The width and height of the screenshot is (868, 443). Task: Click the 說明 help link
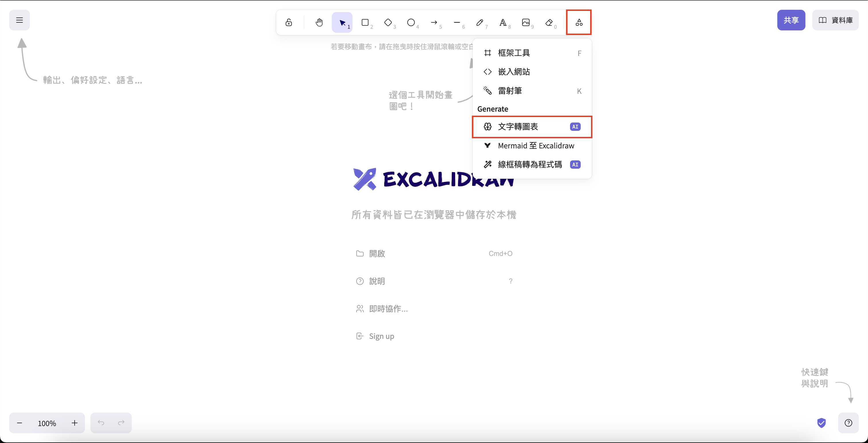click(434, 281)
